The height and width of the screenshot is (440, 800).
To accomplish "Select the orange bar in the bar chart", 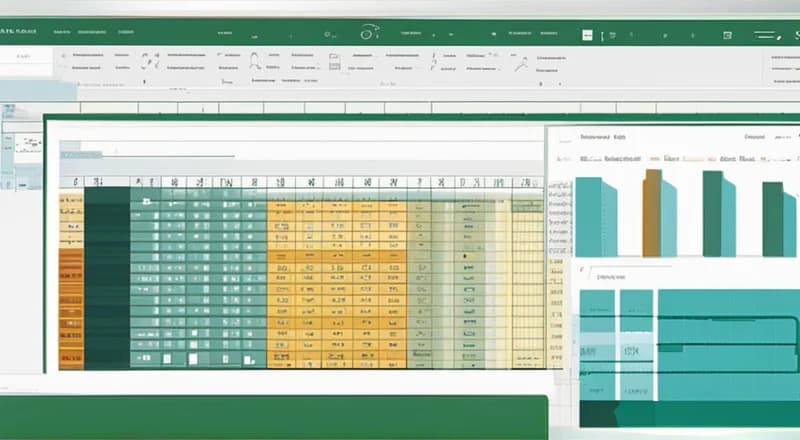I will click(652, 212).
